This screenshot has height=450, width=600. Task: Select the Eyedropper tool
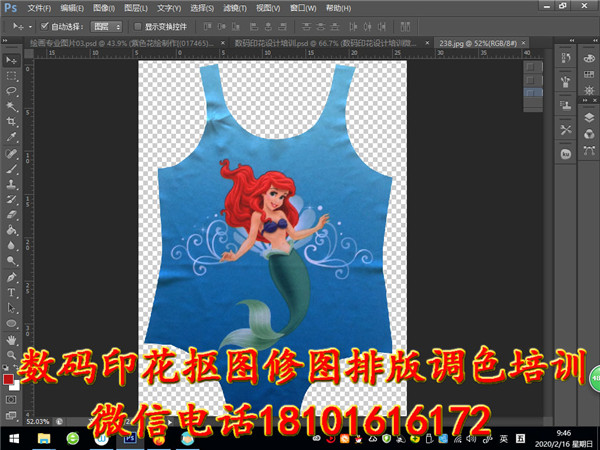coord(11,137)
